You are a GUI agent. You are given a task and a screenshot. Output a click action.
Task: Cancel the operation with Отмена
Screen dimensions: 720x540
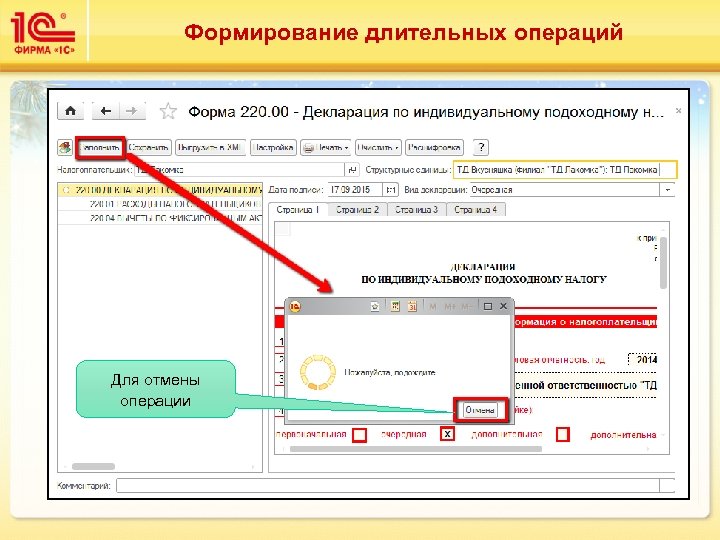(480, 410)
